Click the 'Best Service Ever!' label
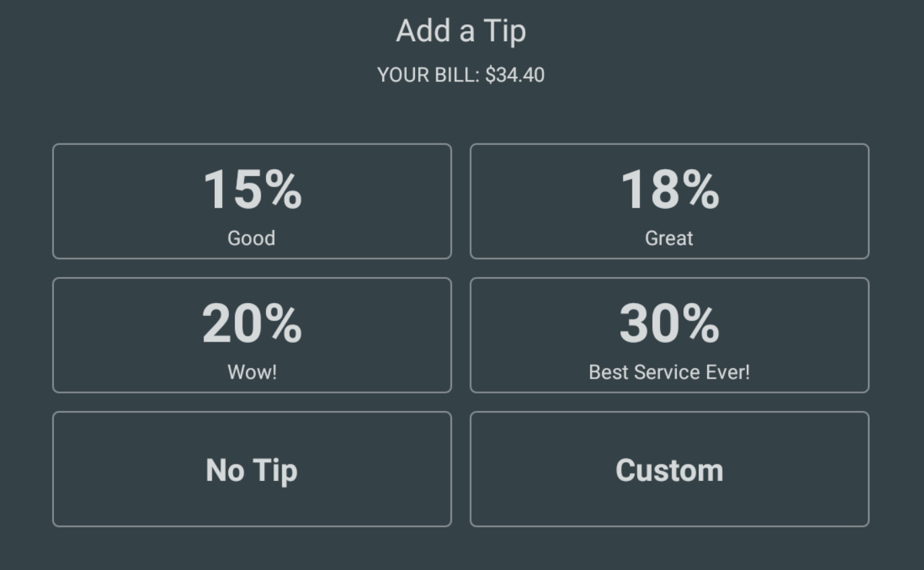Image resolution: width=924 pixels, height=570 pixels. (x=669, y=372)
